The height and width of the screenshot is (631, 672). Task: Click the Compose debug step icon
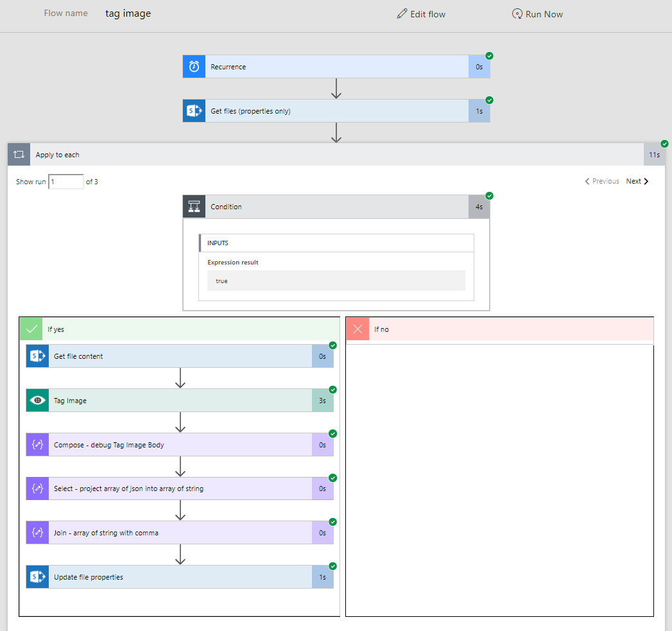(x=37, y=445)
